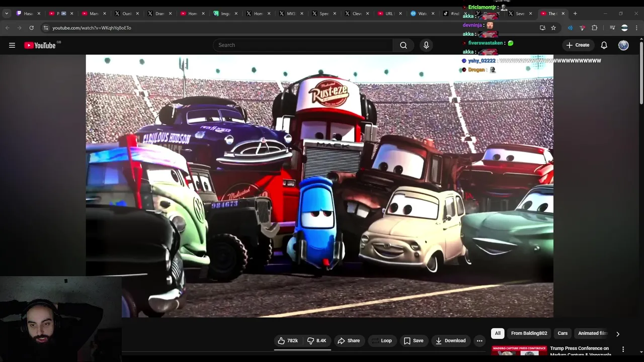Close the Imgu tab

[236, 14]
